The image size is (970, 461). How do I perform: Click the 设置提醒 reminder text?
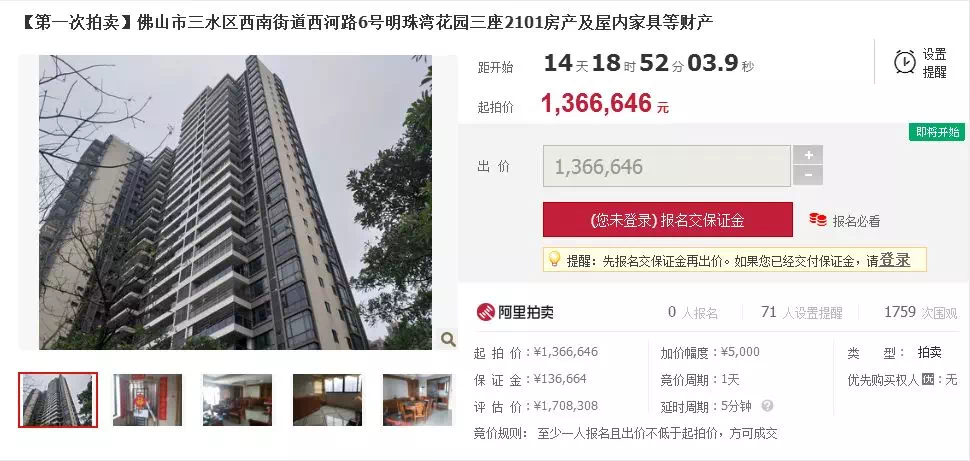(x=935, y=63)
